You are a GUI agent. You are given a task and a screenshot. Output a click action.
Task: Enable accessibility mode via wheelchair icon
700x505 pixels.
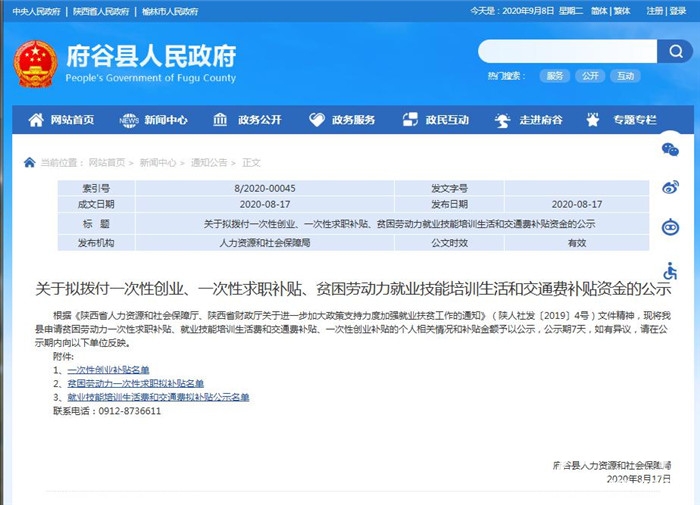pos(670,271)
